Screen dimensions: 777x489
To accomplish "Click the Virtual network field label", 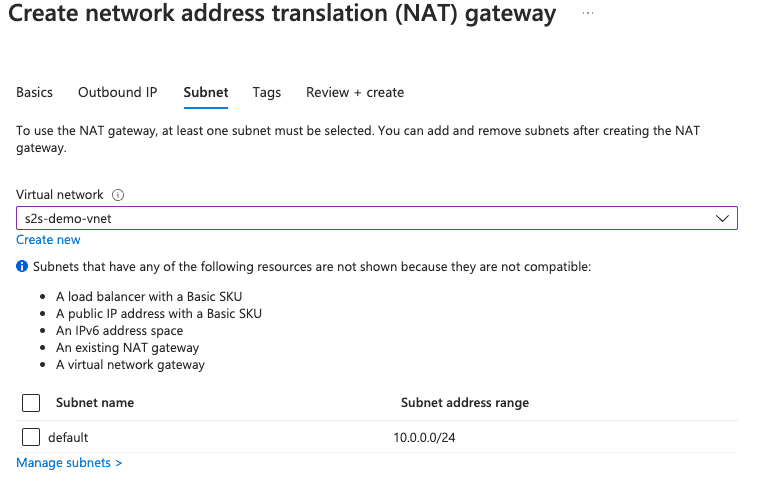I will 60,195.
